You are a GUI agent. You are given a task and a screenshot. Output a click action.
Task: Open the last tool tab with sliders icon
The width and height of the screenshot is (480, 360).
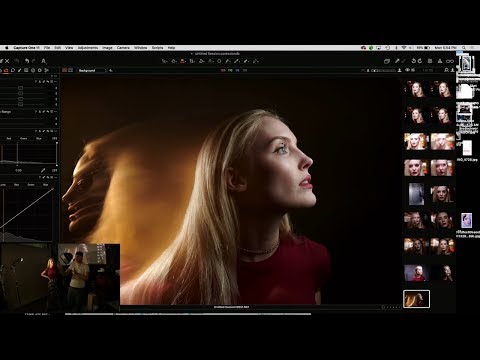(x=46, y=70)
